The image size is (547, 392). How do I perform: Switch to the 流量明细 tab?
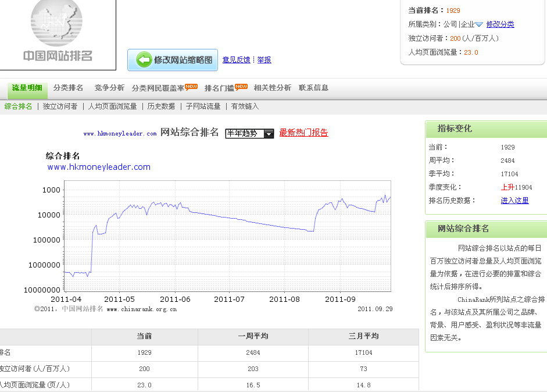(27, 88)
